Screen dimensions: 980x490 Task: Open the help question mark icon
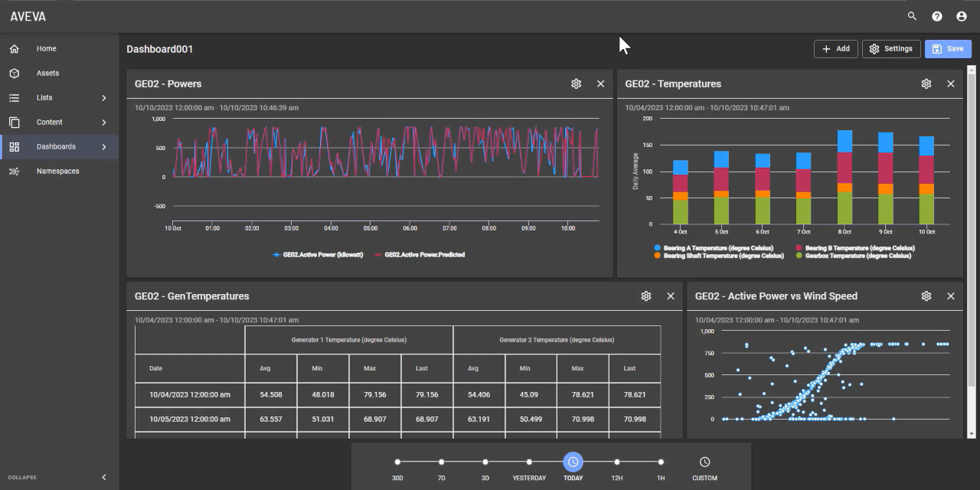[x=937, y=16]
